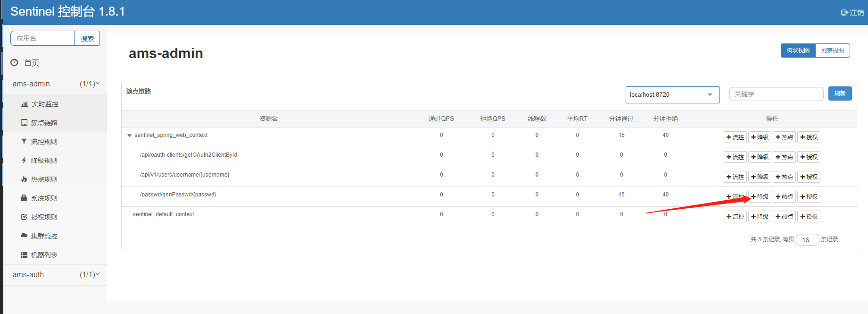
Task: Add 热点 rule for /api/v1/users/username/{username}
Action: pyautogui.click(x=785, y=177)
